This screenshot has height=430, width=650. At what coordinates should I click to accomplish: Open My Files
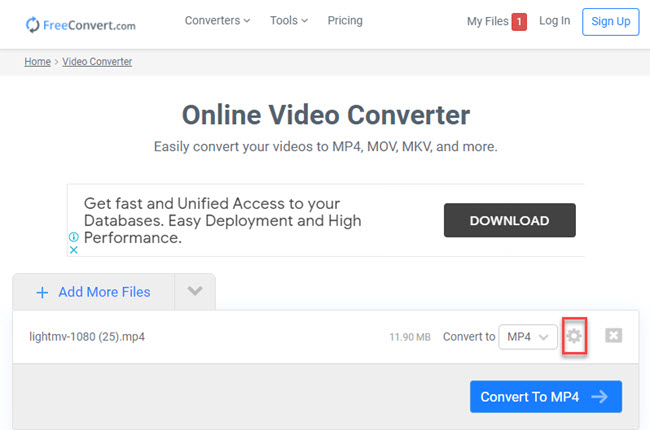tap(487, 21)
